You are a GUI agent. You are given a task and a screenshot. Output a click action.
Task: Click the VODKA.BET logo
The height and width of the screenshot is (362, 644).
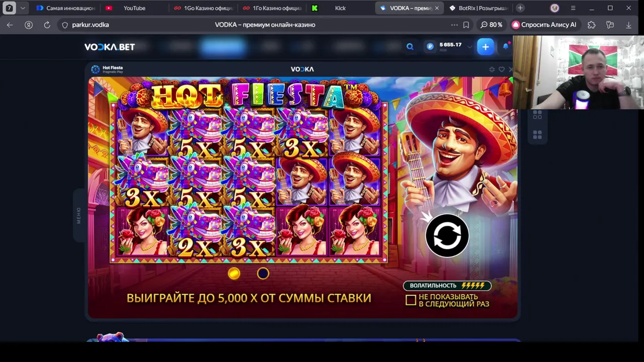(110, 47)
